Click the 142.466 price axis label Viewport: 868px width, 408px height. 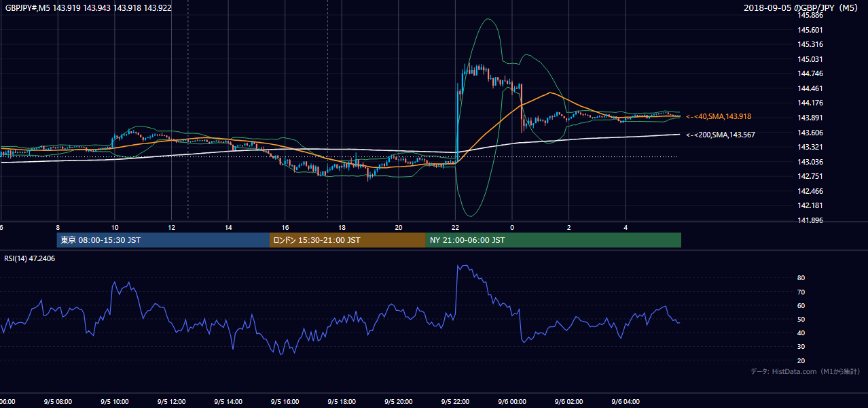[x=810, y=191]
